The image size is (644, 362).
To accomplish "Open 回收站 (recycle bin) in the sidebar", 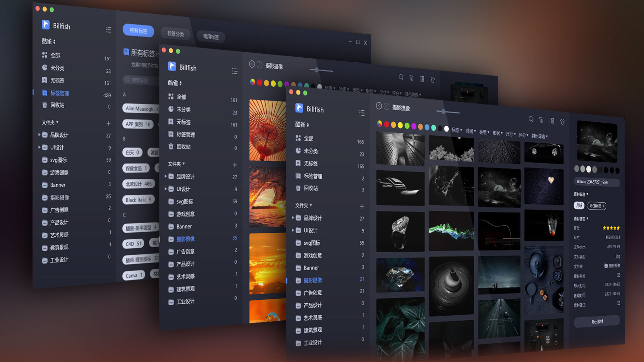I will pos(310,188).
